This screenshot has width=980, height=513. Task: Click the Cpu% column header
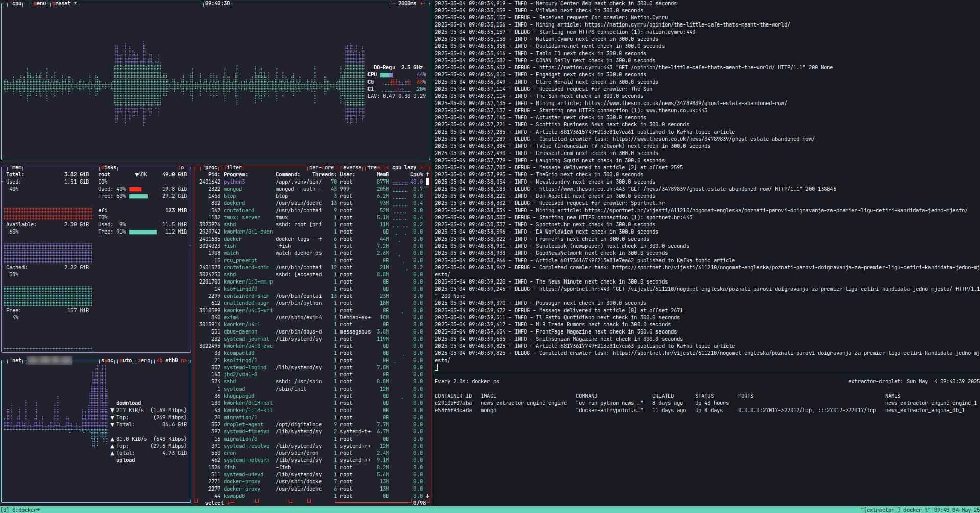[x=416, y=175]
